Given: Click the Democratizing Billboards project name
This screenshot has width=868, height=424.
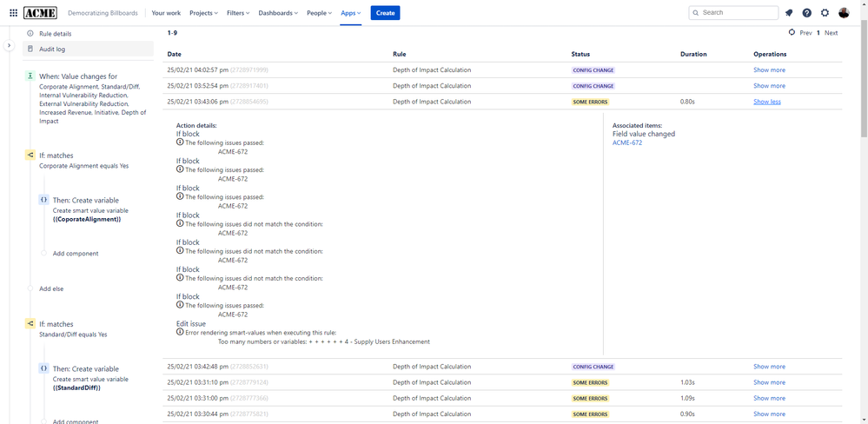Looking at the screenshot, I should pyautogui.click(x=103, y=13).
